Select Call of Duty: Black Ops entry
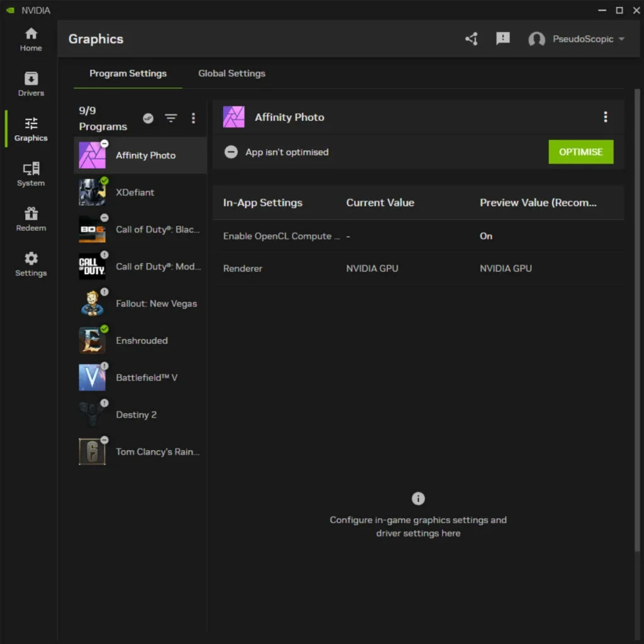This screenshot has height=644, width=644. [x=140, y=229]
